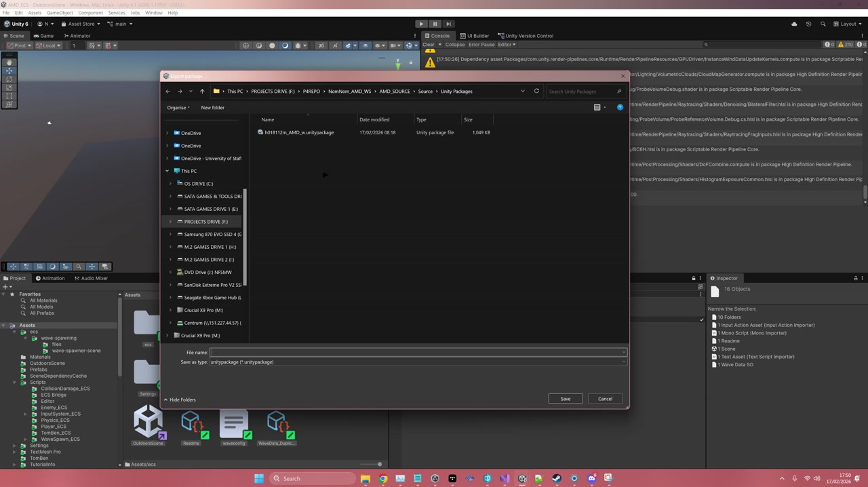868x487 pixels.
Task: Click New folder in Export dialog
Action: pyautogui.click(x=212, y=107)
